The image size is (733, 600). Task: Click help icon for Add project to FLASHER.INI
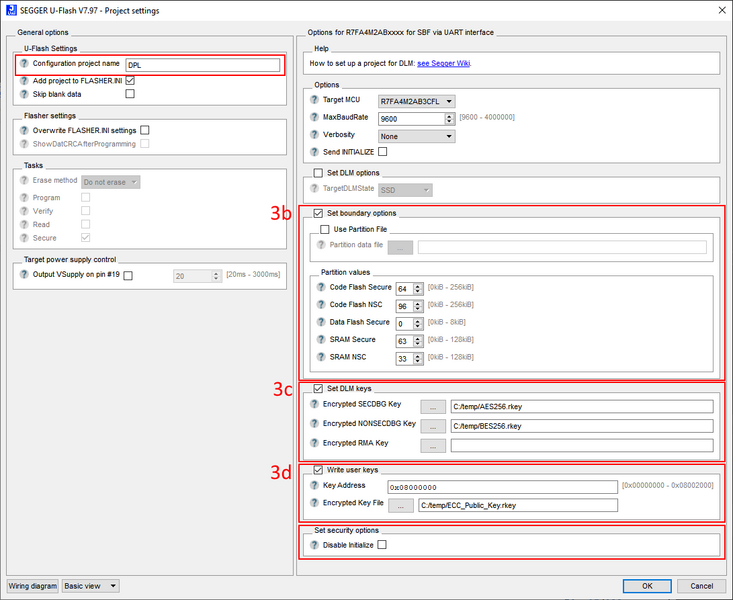(24, 80)
